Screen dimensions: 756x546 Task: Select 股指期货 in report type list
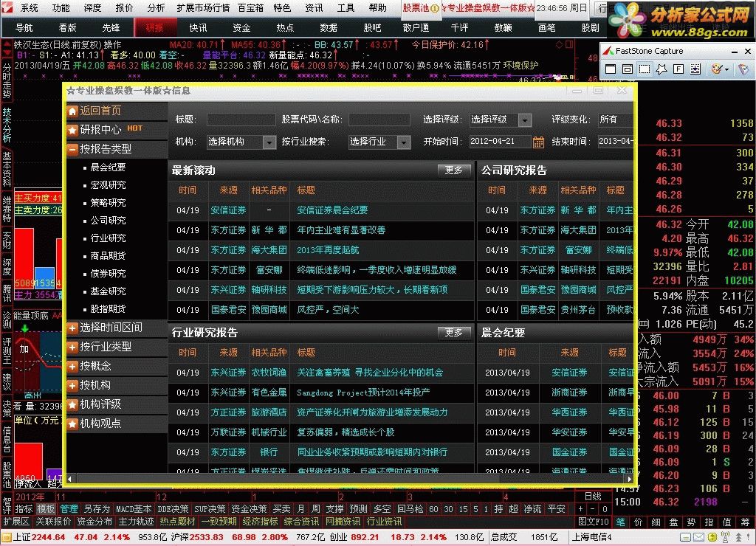pos(108,309)
